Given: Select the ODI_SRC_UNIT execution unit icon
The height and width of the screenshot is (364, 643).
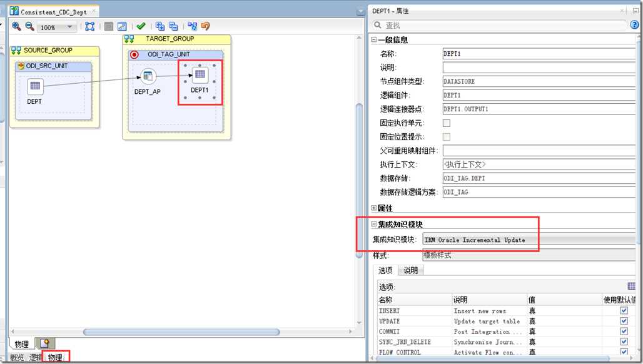Looking at the screenshot, I should click(x=21, y=66).
